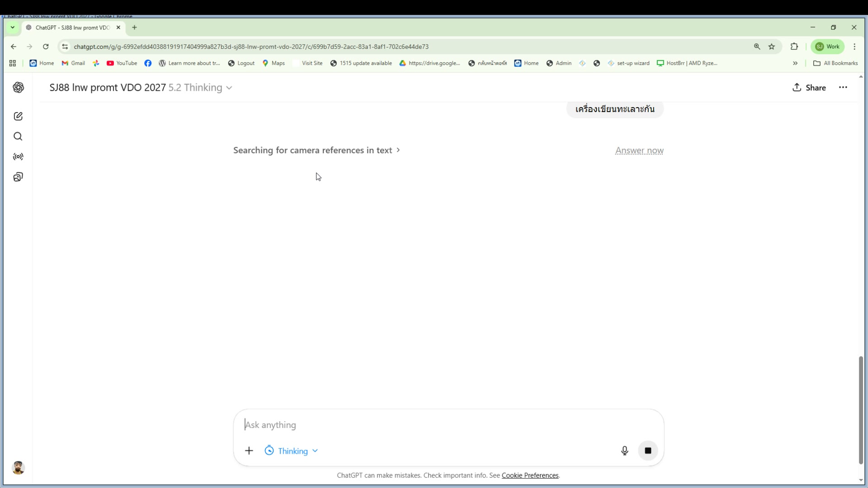
Task: Show hidden bookmarks with double chevron
Action: click(x=795, y=63)
